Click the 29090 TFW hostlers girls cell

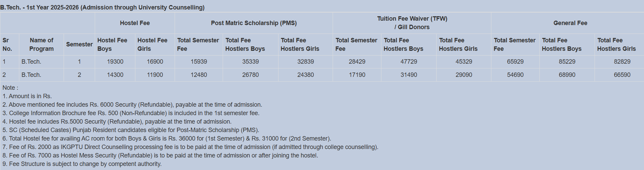click(464, 75)
